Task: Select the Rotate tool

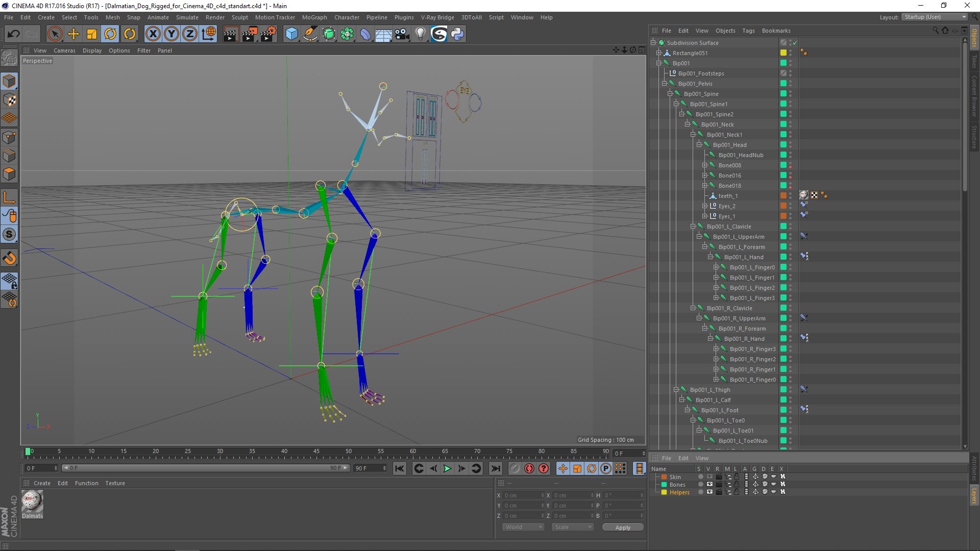Action: (x=110, y=34)
